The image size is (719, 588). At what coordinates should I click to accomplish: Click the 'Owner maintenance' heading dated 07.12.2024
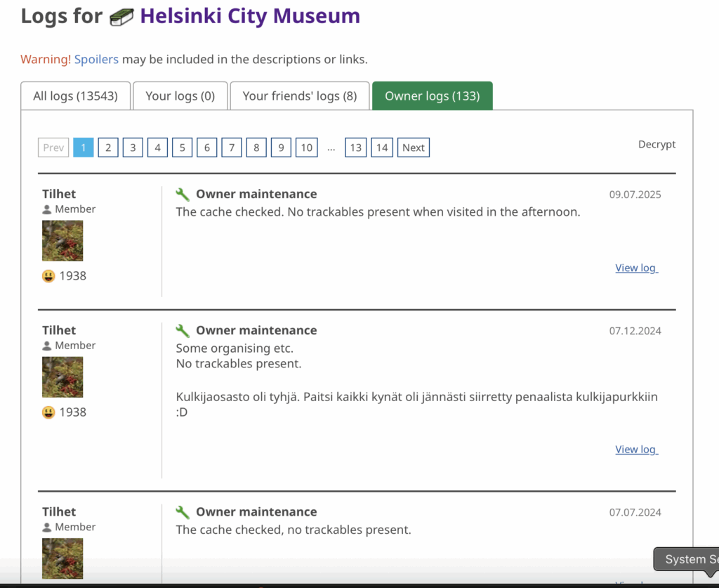click(x=256, y=330)
